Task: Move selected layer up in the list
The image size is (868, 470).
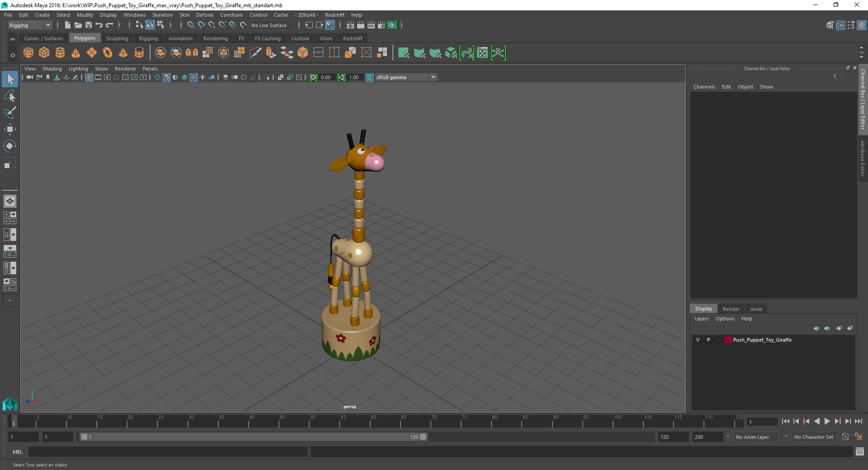Action: [x=816, y=328]
